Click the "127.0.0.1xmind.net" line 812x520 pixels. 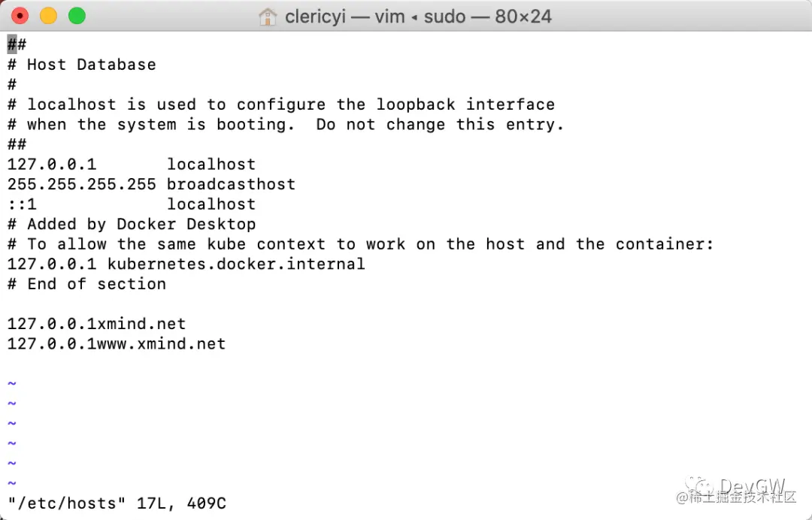pyautogui.click(x=96, y=324)
